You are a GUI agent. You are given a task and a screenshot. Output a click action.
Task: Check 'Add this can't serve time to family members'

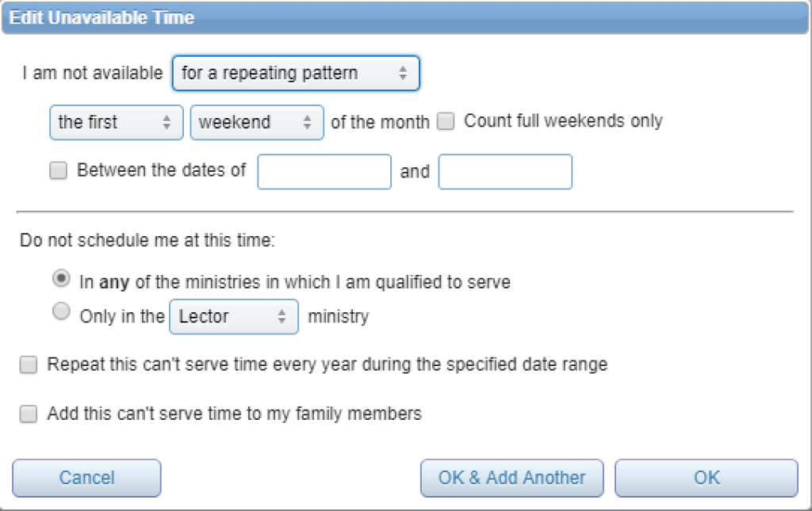[29, 414]
